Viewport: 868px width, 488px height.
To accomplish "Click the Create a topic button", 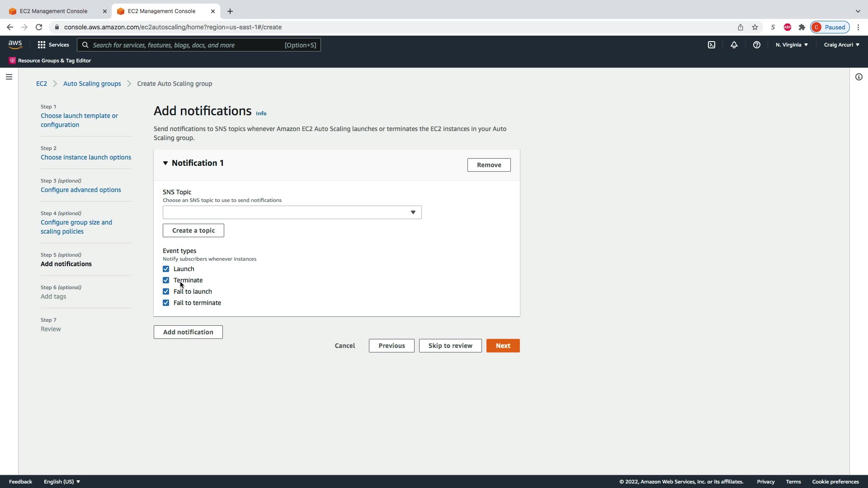I will pos(193,230).
